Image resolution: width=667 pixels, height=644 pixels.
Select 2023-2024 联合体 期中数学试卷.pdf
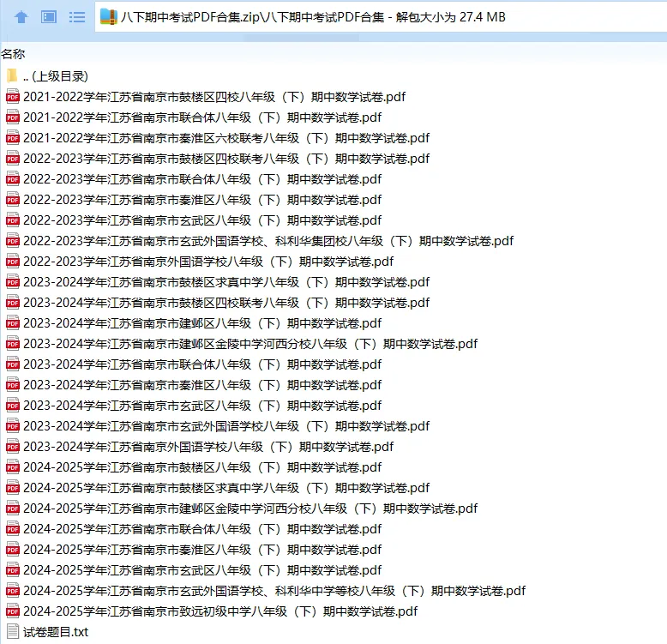point(194,364)
